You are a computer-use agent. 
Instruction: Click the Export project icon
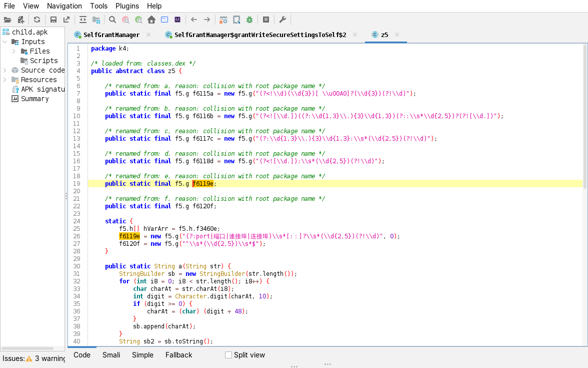66,20
